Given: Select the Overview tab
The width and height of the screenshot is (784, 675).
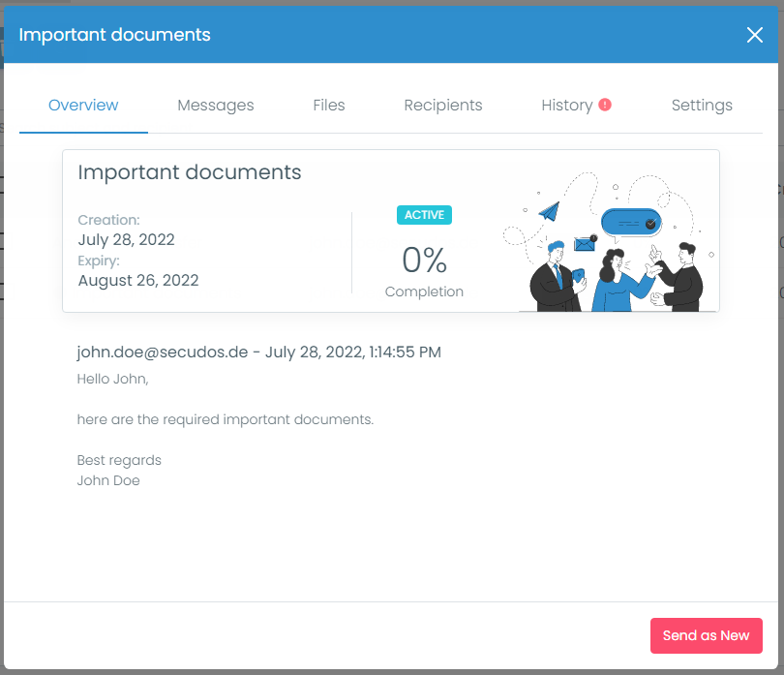Looking at the screenshot, I should [x=82, y=105].
